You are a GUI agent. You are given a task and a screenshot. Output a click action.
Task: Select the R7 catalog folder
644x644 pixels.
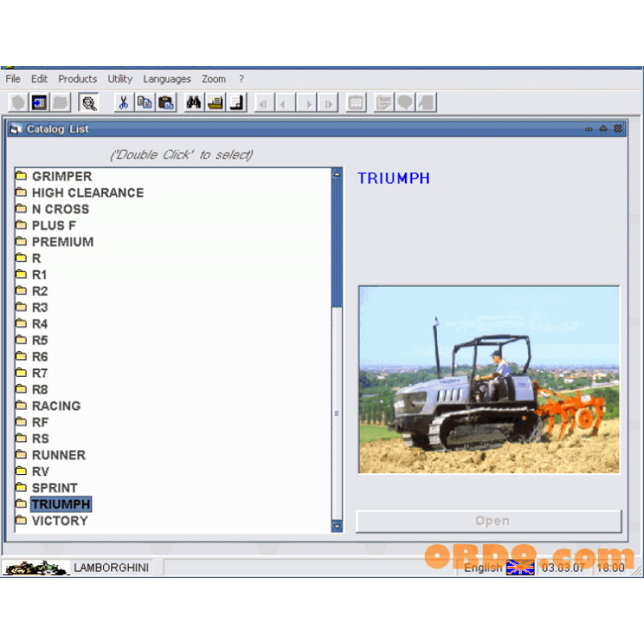(31, 374)
